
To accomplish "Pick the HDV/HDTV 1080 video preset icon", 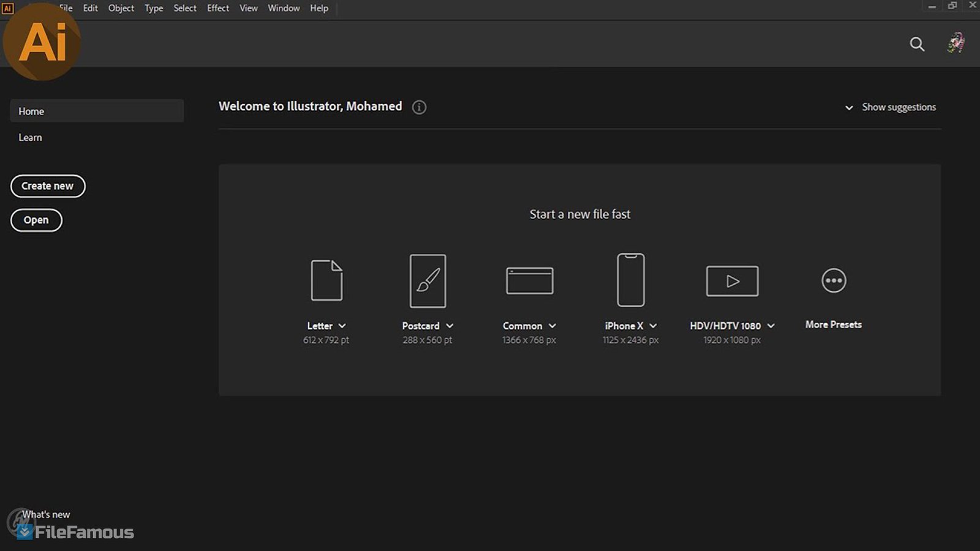I will point(732,281).
